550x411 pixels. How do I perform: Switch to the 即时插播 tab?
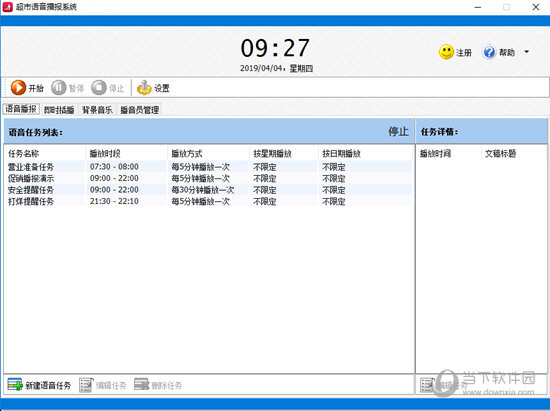(x=59, y=110)
